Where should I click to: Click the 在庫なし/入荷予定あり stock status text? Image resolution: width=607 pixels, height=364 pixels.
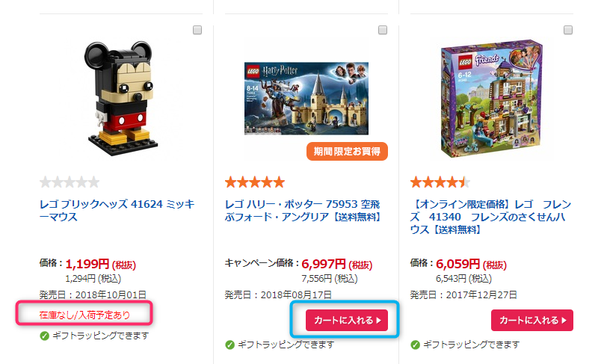[x=84, y=315]
